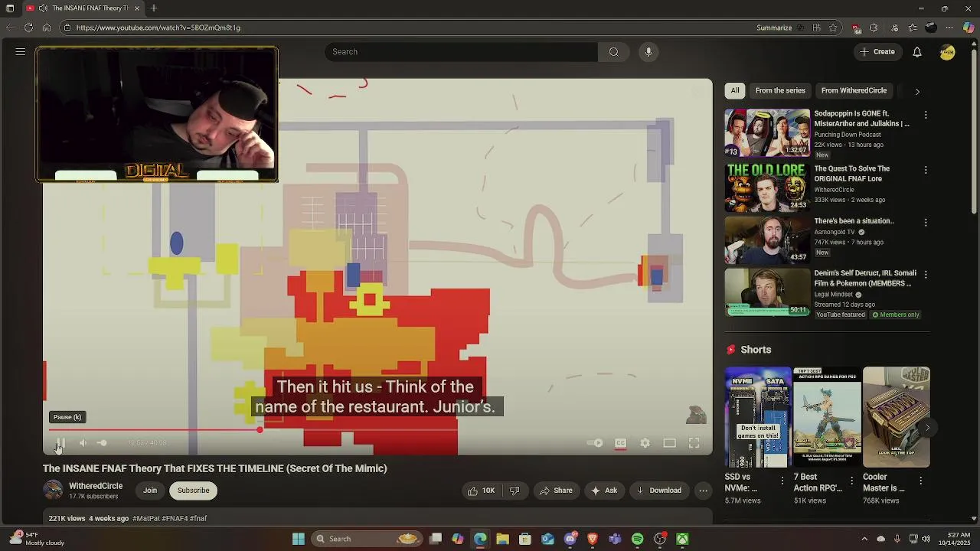Select the 'All' filter chip
The image size is (980, 551).
735,90
